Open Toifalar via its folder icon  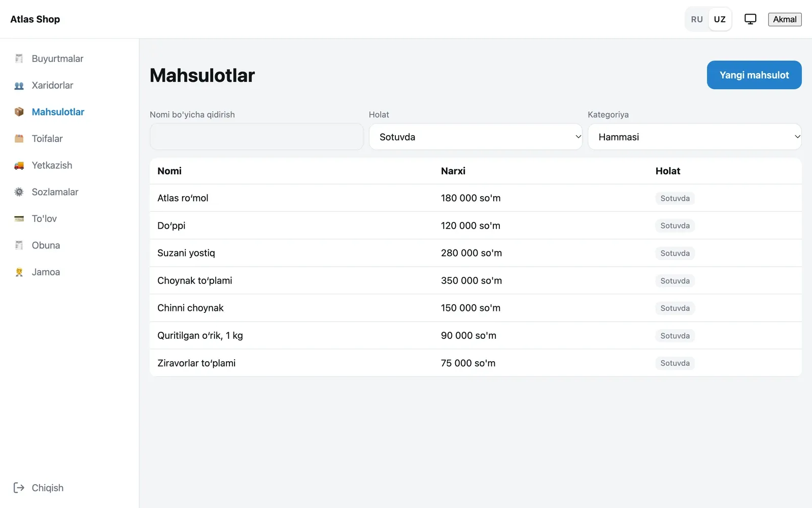[x=19, y=139]
